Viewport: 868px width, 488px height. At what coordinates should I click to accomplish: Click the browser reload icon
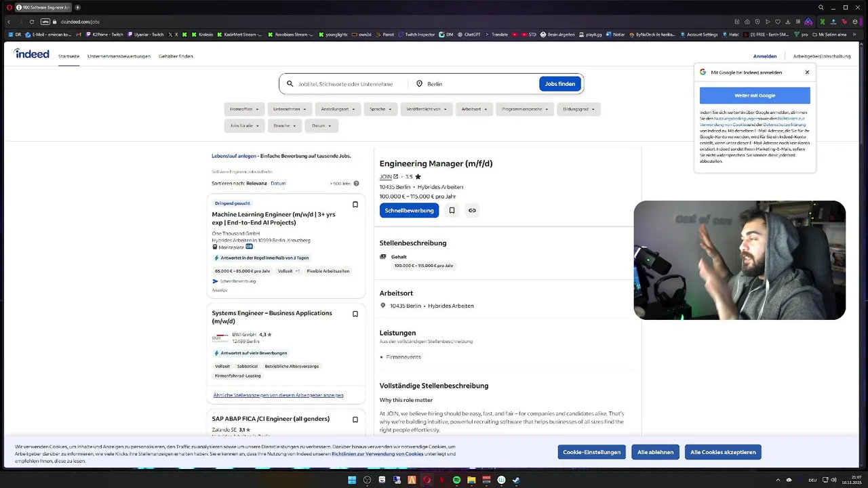pyautogui.click(x=31, y=22)
